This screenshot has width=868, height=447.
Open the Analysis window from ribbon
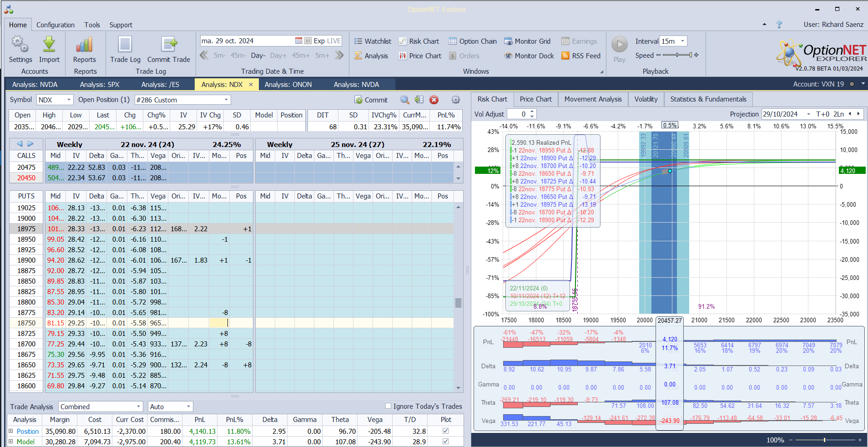click(x=371, y=56)
